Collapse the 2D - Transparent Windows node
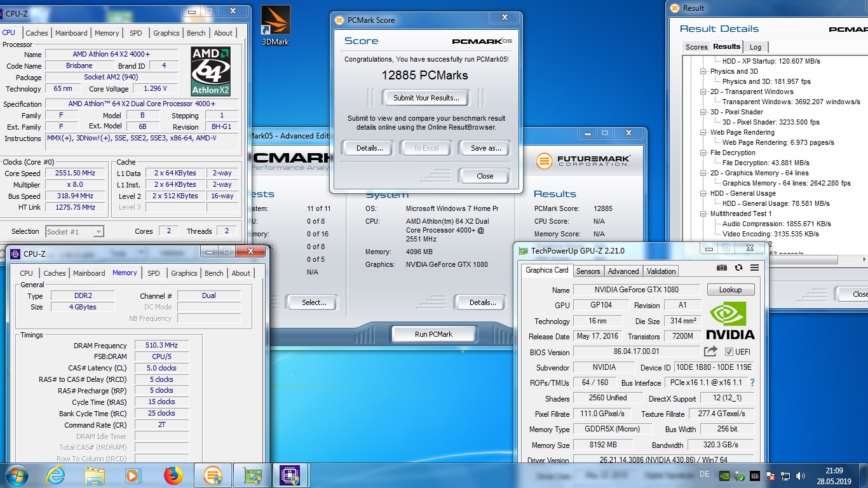 click(703, 91)
